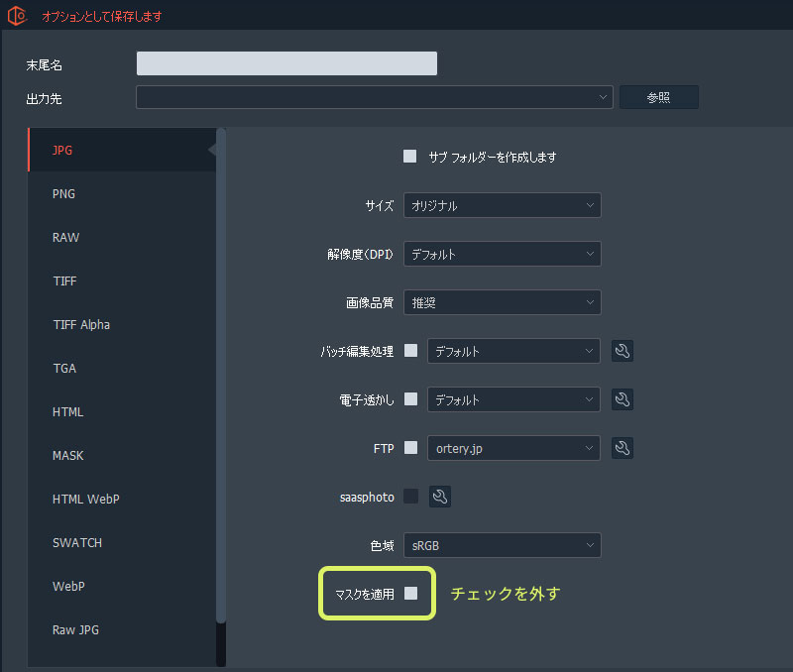Select the HTML WebP format tab
Screen dimensions: 793x672
pyautogui.click(x=86, y=500)
